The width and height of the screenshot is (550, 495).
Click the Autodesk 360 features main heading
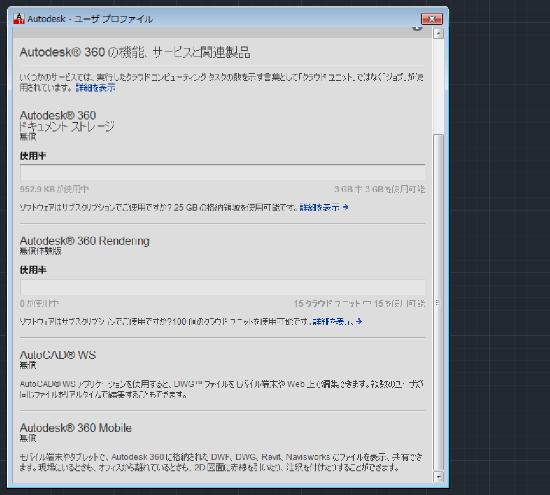pos(135,53)
